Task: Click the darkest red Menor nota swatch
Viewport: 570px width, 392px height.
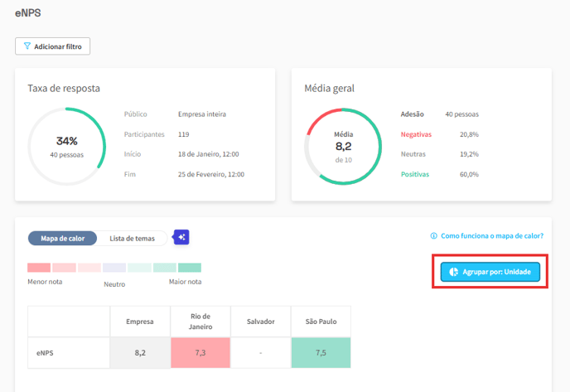Action: coord(39,268)
